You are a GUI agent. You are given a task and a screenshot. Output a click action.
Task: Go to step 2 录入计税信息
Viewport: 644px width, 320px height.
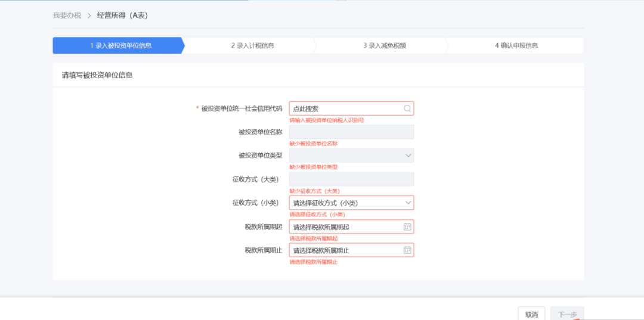253,45
